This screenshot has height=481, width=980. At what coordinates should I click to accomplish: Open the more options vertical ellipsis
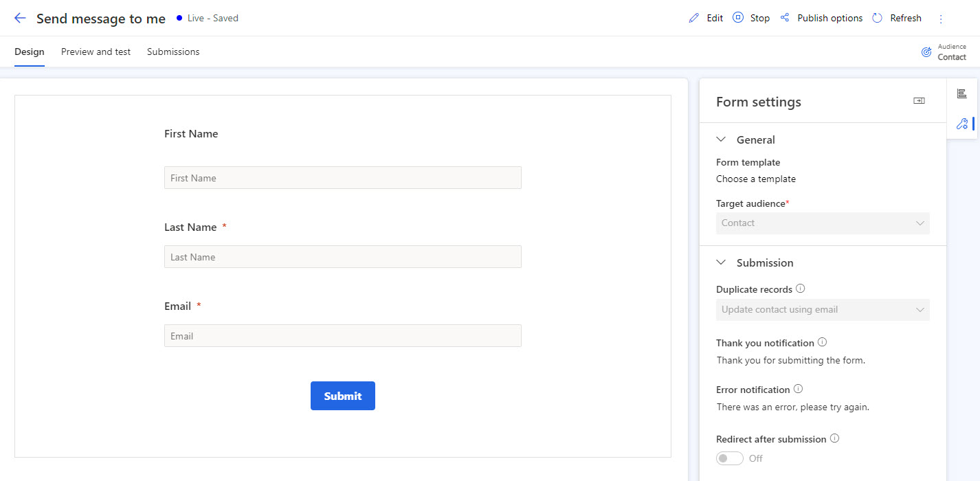[x=941, y=19]
